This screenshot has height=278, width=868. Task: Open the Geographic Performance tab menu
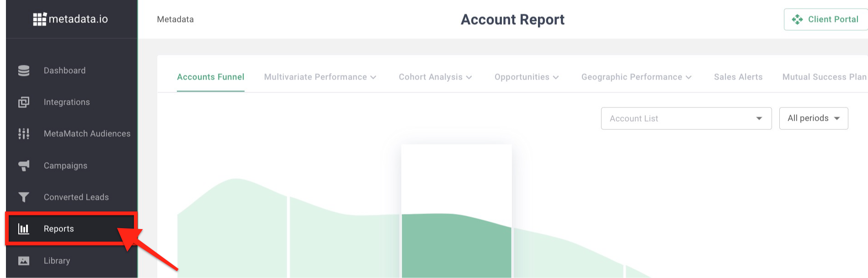click(636, 77)
